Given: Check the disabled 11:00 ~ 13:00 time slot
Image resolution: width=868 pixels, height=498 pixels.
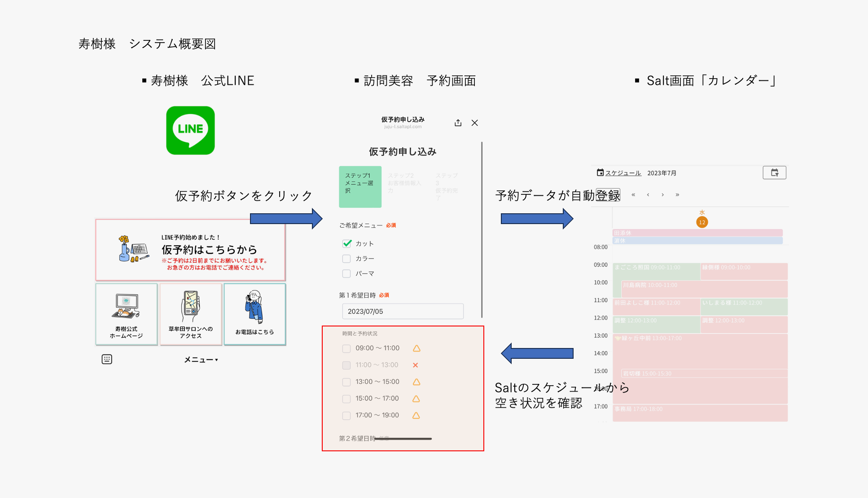Looking at the screenshot, I should (x=346, y=365).
